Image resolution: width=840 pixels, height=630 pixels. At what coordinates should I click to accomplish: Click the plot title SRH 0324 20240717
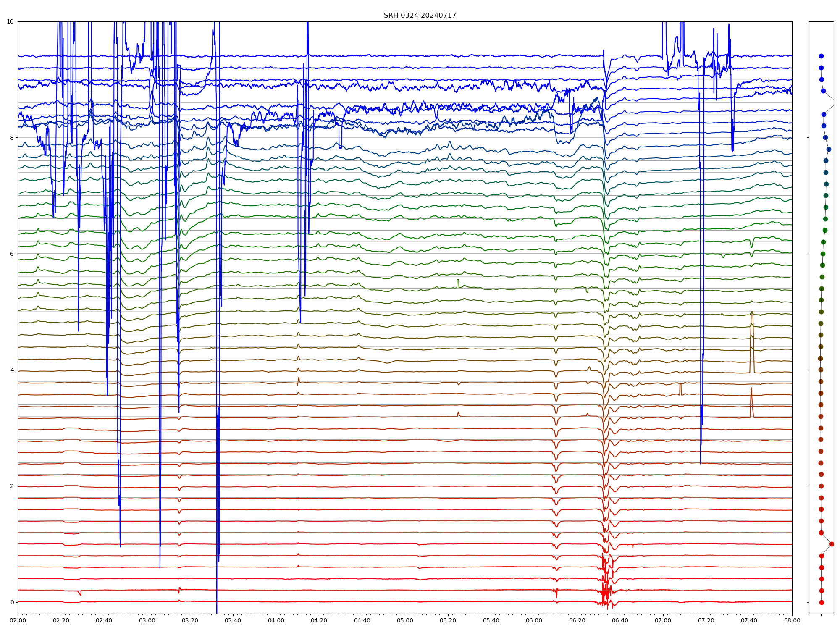pos(420,16)
